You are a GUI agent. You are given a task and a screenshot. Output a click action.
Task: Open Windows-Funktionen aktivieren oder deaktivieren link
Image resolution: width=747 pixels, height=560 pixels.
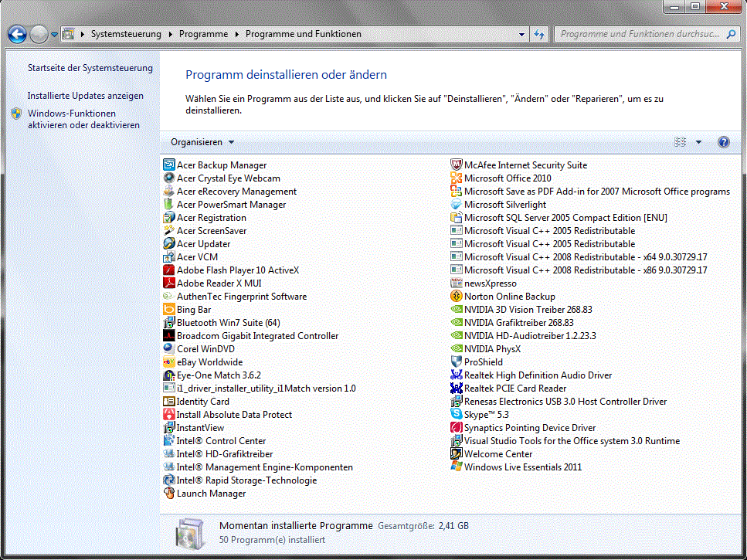click(x=83, y=119)
